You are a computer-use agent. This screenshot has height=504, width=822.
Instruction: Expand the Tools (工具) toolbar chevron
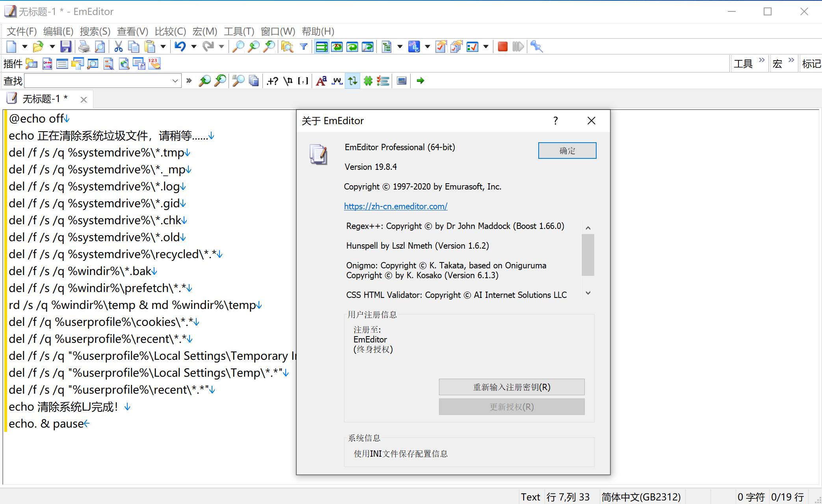click(x=761, y=60)
